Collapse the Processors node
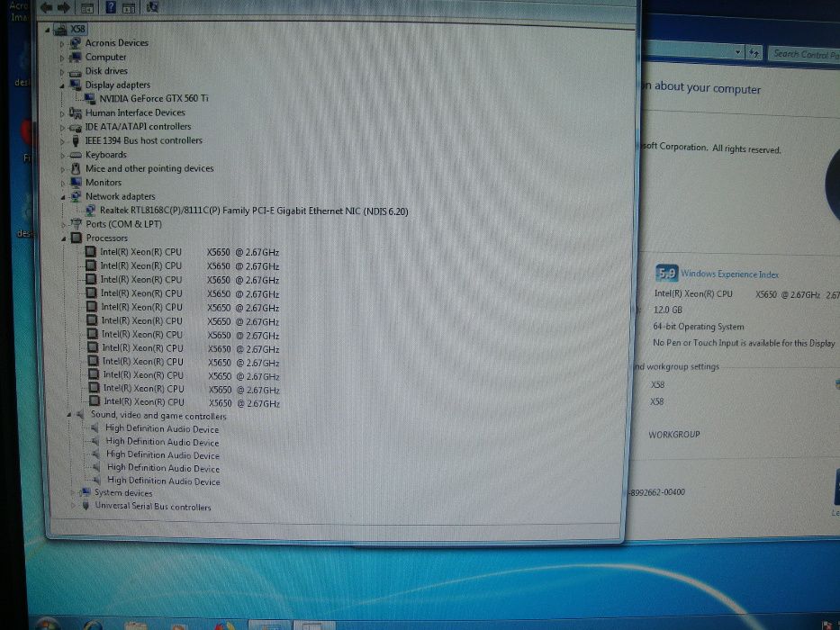Image resolution: width=840 pixels, height=630 pixels. click(x=64, y=238)
